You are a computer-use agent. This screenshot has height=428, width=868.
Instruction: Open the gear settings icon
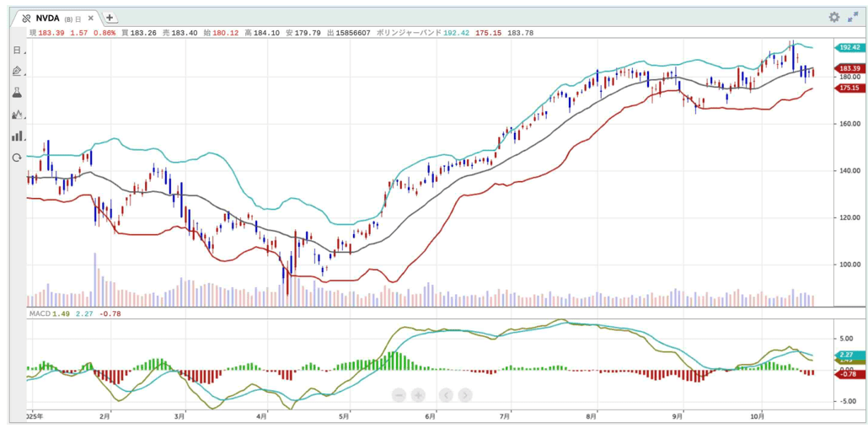pyautogui.click(x=833, y=17)
